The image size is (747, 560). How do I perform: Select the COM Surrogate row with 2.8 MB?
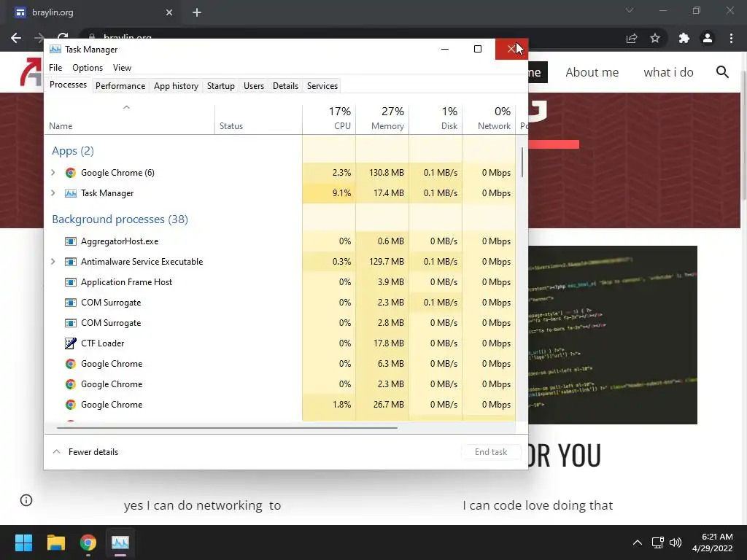pyautogui.click(x=280, y=323)
